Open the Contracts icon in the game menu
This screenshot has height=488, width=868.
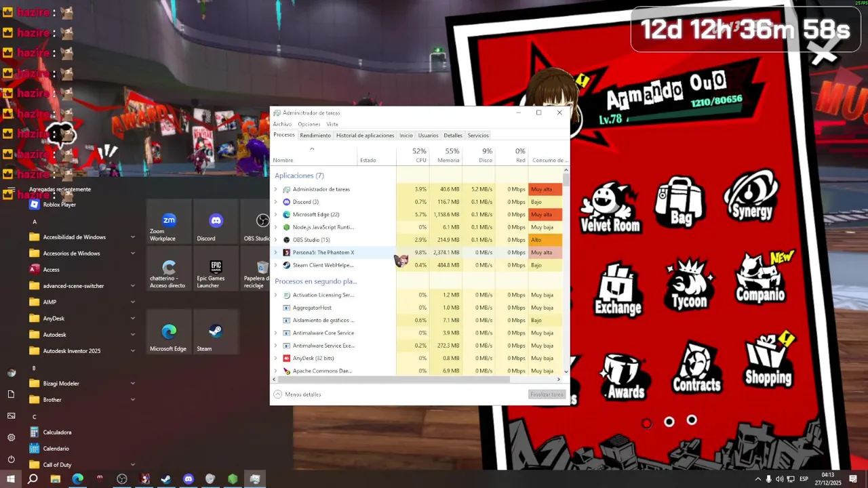(x=696, y=368)
